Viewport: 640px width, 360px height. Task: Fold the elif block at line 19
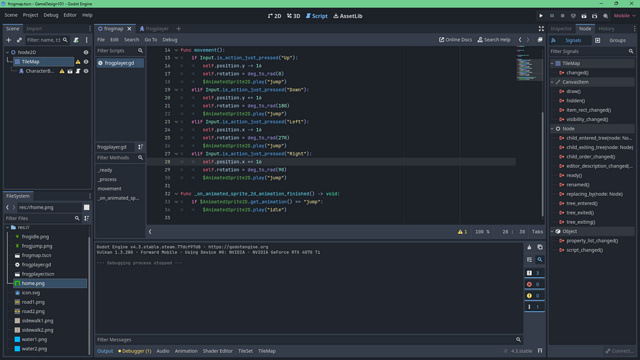pos(176,90)
